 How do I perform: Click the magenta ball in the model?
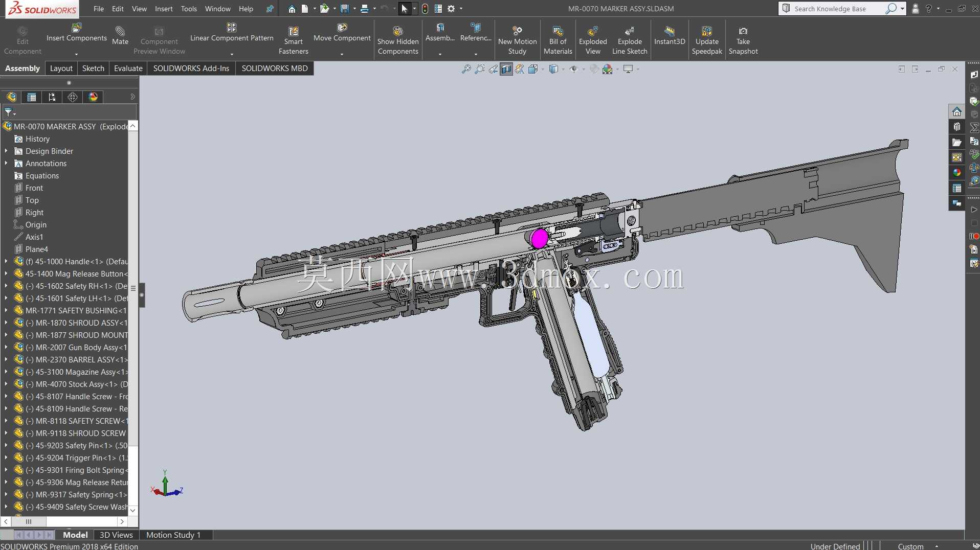(539, 238)
